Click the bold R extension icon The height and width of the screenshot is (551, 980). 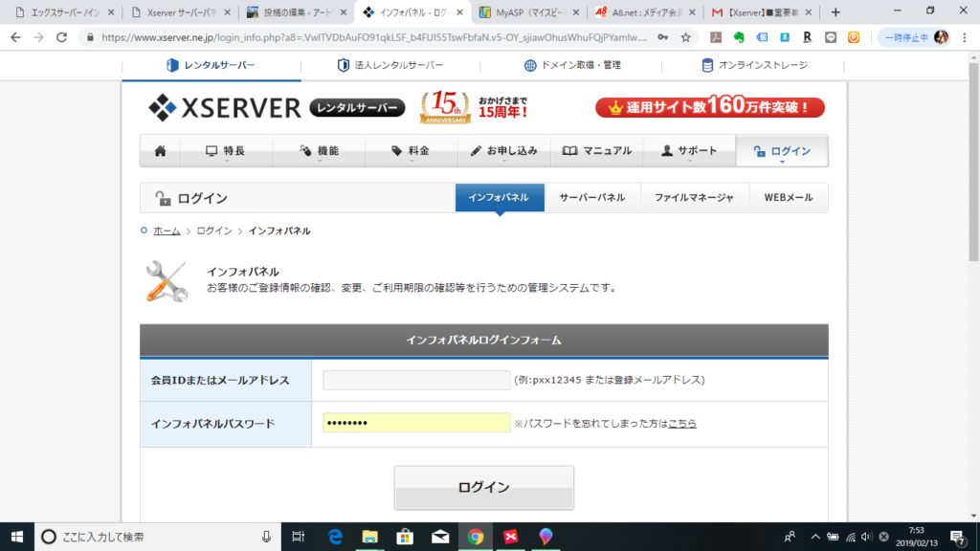[x=808, y=37]
